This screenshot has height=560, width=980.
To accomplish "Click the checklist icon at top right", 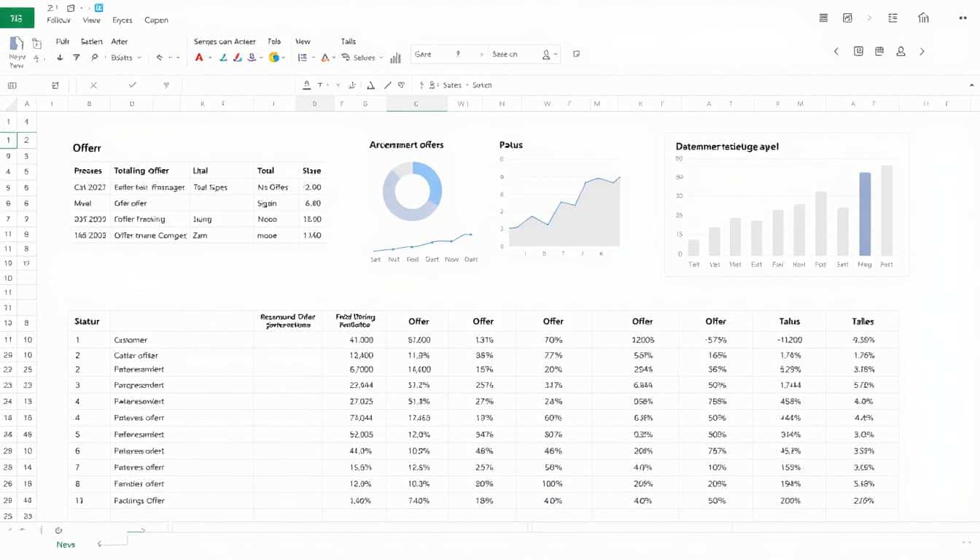I will 892,18.
